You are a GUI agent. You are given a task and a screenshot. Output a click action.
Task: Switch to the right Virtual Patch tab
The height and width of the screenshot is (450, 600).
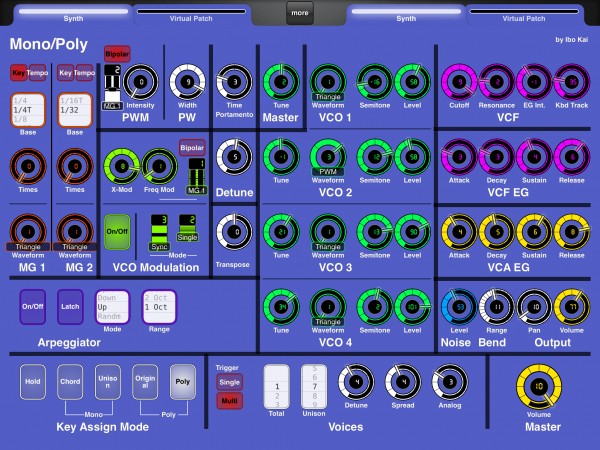pos(523,15)
